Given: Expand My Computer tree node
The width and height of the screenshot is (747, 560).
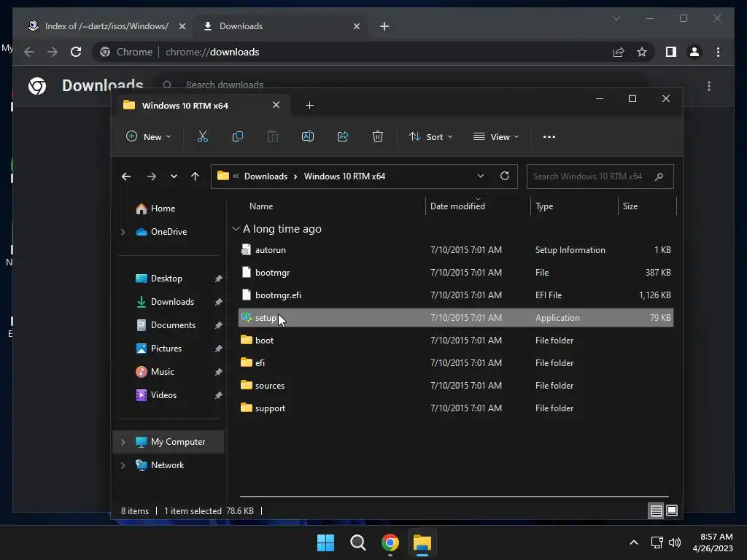Looking at the screenshot, I should point(123,442).
